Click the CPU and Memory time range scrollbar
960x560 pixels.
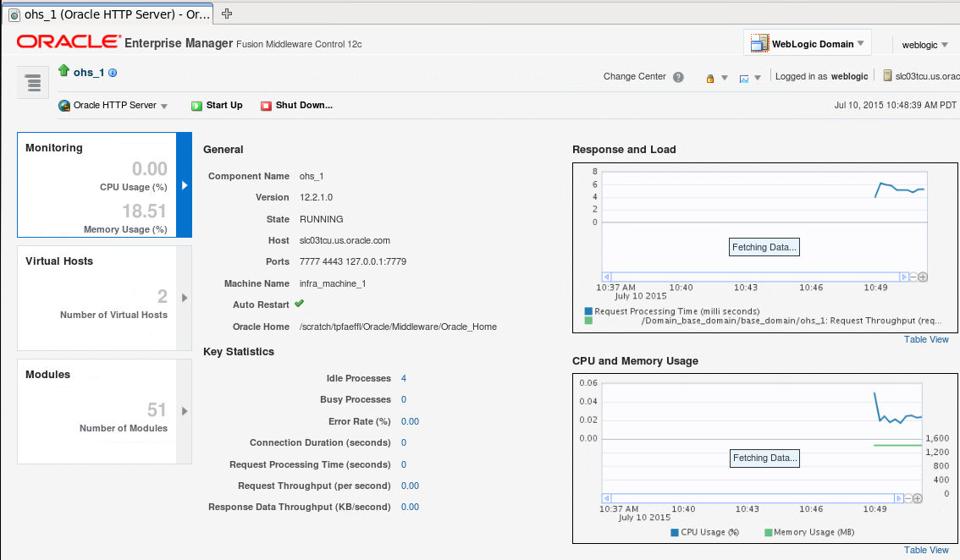753,499
